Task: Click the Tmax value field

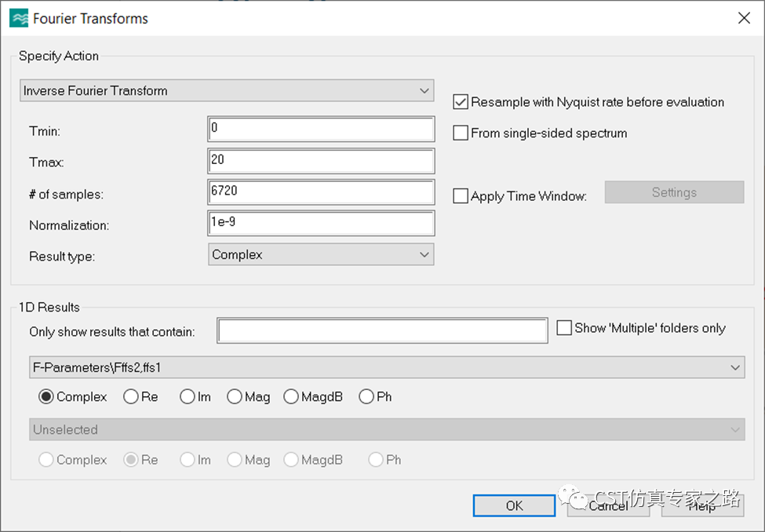Action: coord(321,161)
